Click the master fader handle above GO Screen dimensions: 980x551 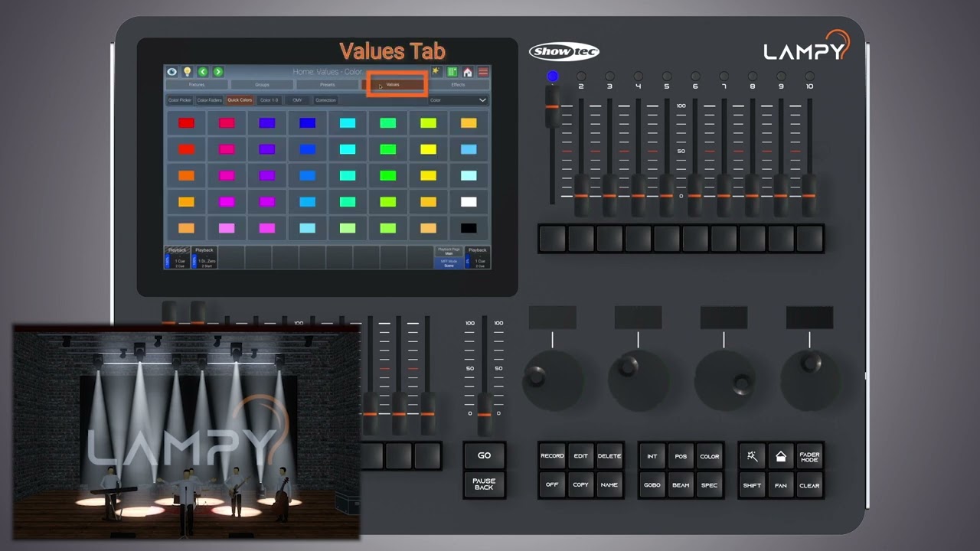tap(485, 414)
